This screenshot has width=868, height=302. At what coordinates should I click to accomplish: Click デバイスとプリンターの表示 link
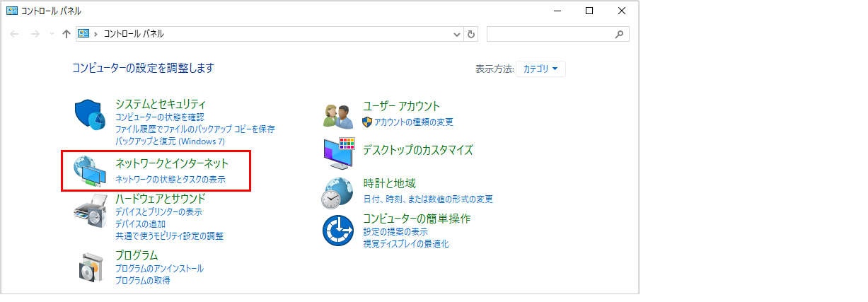[158, 211]
